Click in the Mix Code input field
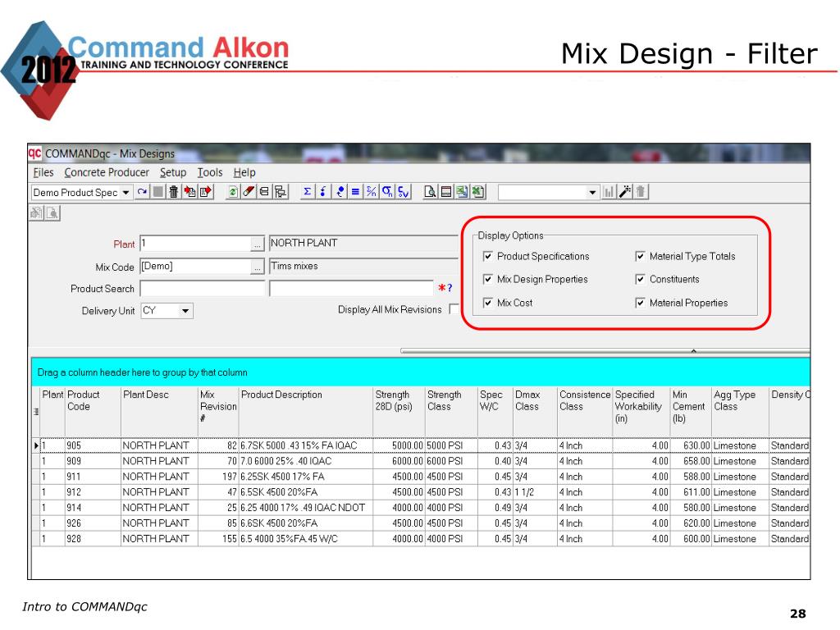This screenshot has height=630, width=840. click(195, 267)
